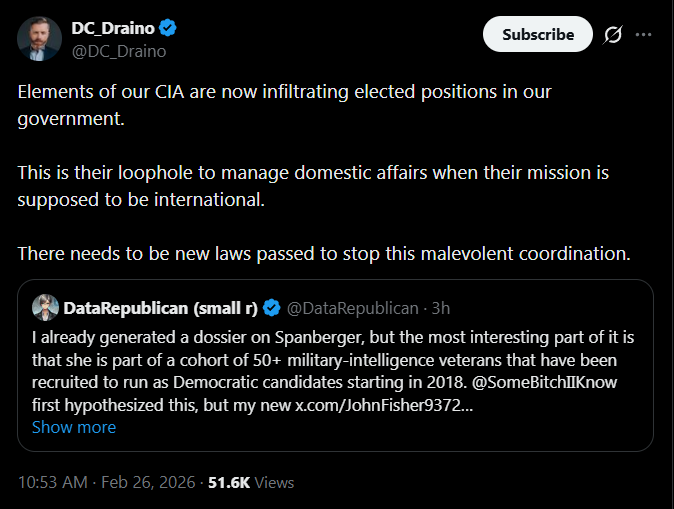Open the 51.6K Views analytics
This screenshot has width=674, height=509.
(251, 482)
